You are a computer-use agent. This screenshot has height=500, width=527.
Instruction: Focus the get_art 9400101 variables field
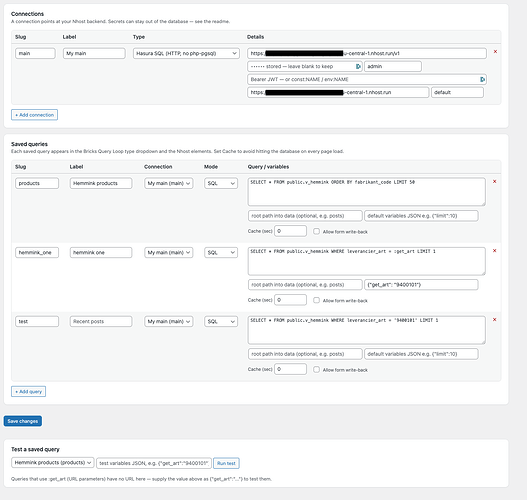(x=421, y=285)
